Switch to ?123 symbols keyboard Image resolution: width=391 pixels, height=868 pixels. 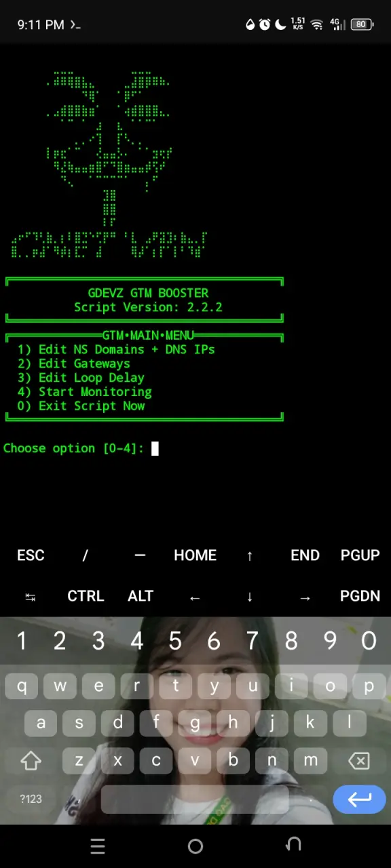click(x=31, y=800)
